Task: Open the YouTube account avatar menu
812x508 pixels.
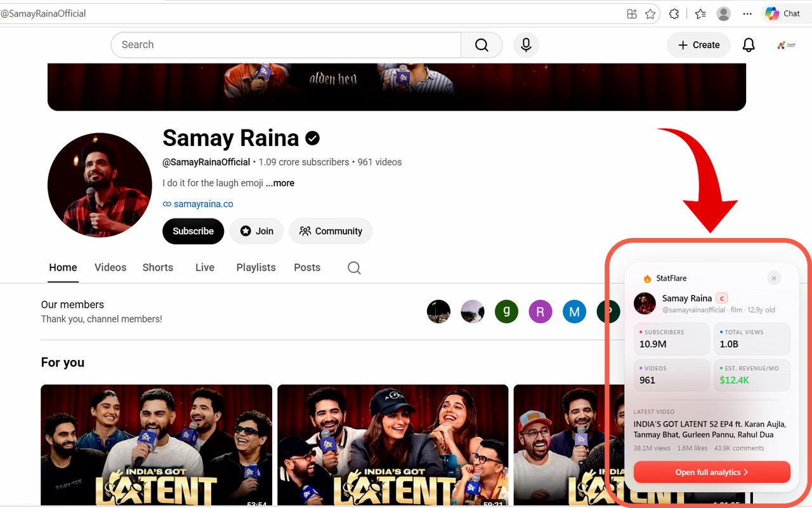Action: 786,45
